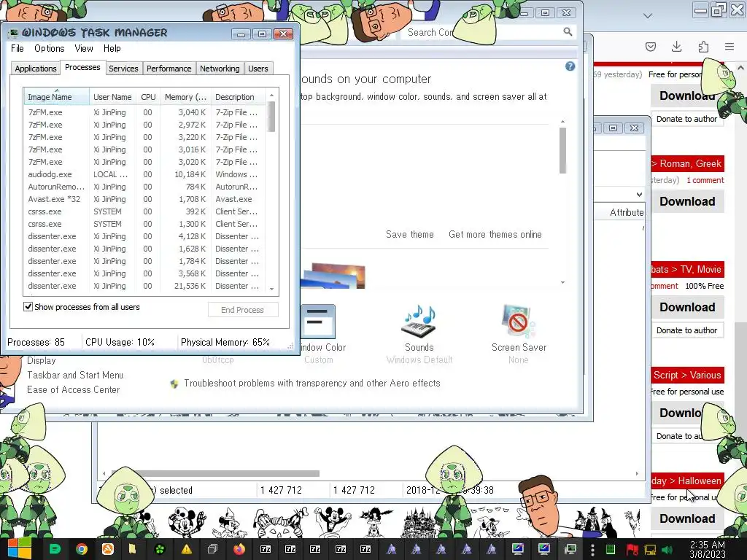Click theme list scroll down arrow
The width and height of the screenshot is (747, 560).
tap(562, 282)
